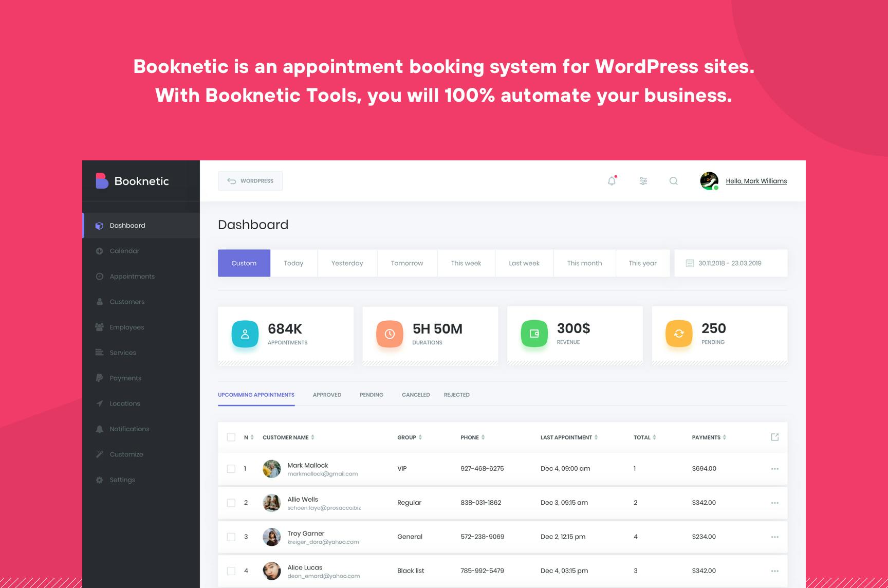This screenshot has width=888, height=588.
Task: Switch to Upcomming Appointments tab
Action: coord(256,395)
